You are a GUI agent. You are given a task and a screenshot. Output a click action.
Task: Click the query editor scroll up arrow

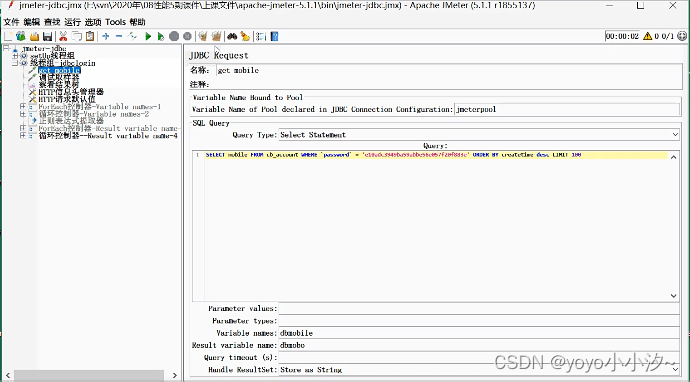tap(673, 157)
